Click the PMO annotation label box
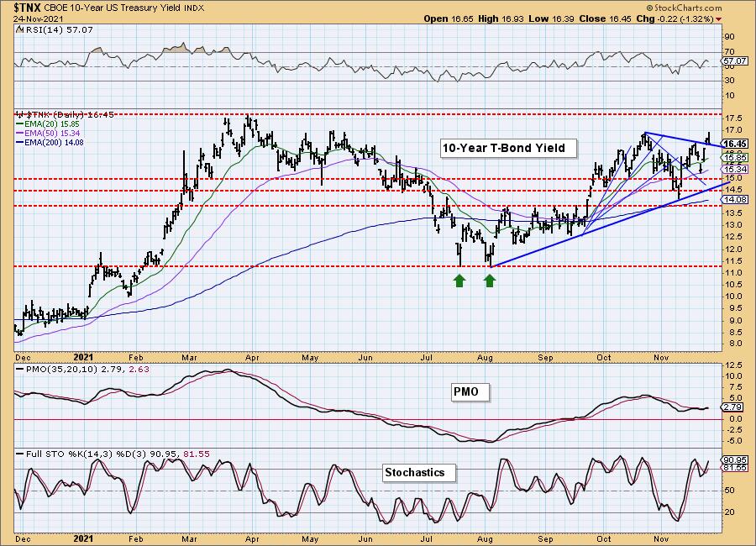Screen dimensions: 756x546 pos(470,391)
